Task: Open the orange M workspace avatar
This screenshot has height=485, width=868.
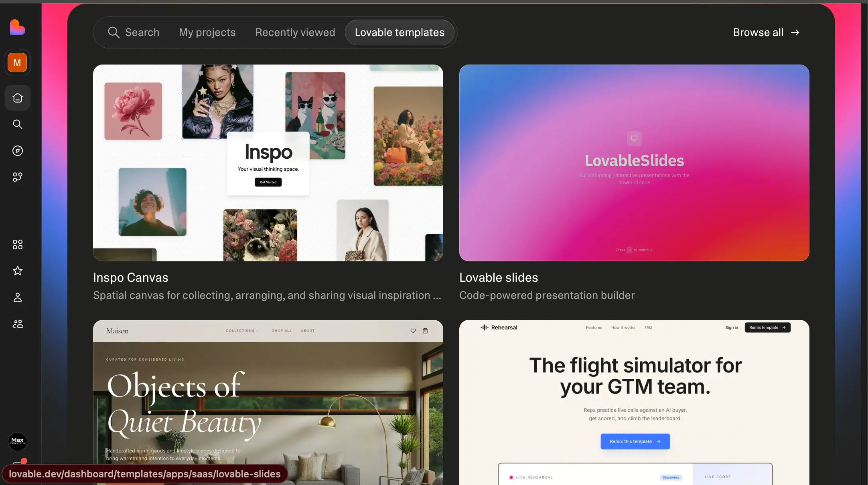Action: 17,63
